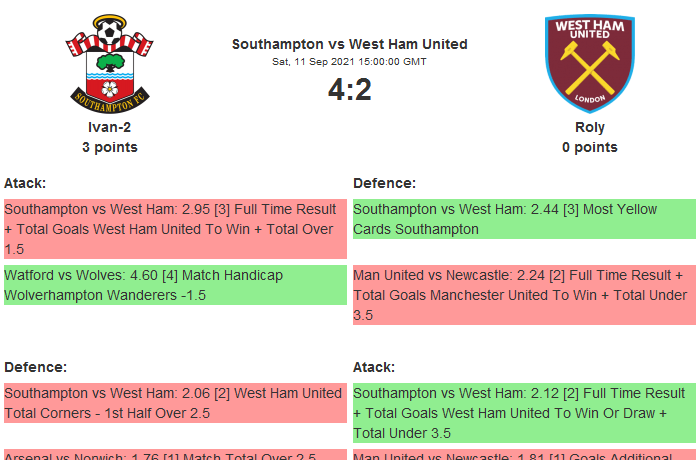Select the Ivan-2 player name

click(110, 127)
